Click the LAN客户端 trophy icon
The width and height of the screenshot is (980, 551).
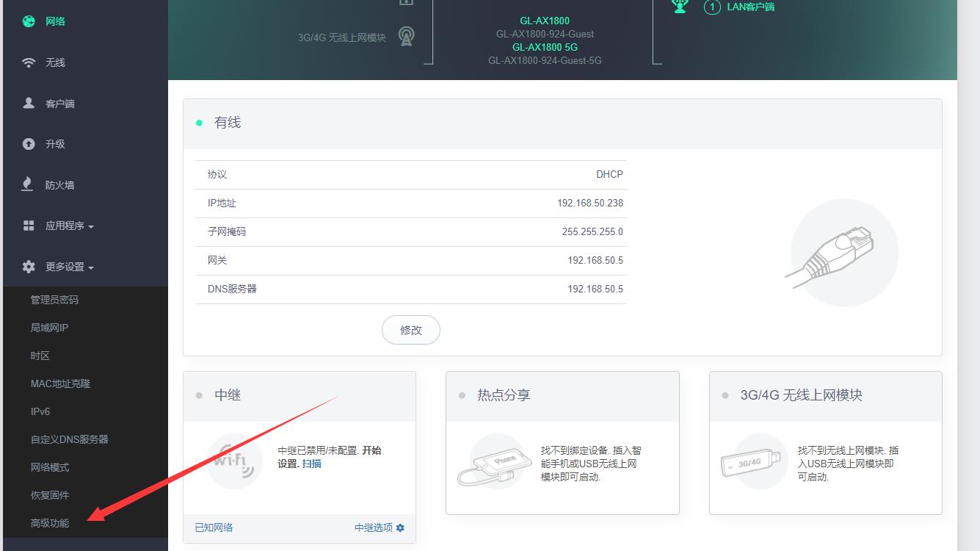click(680, 7)
